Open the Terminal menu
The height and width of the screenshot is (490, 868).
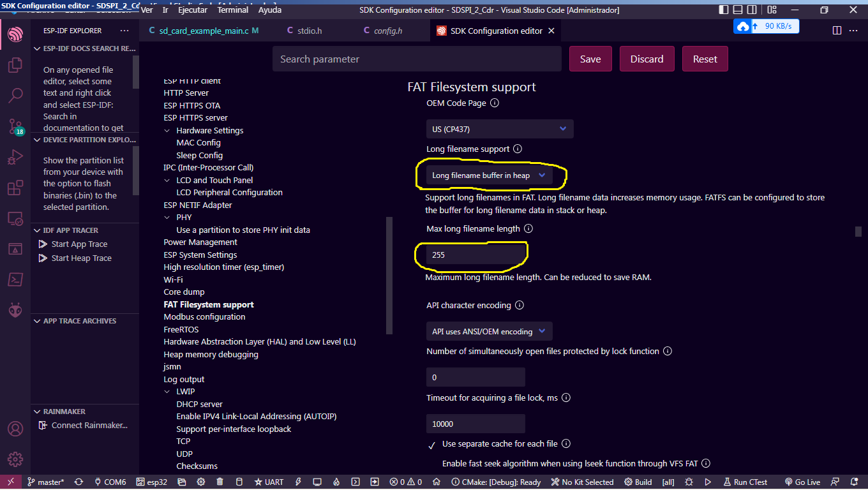click(233, 10)
